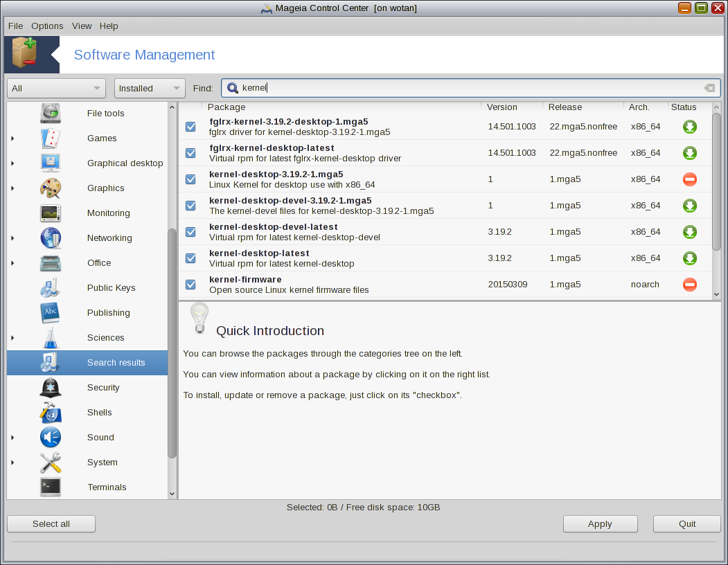The width and height of the screenshot is (728, 565).
Task: Sort by Release column header
Action: 583,107
